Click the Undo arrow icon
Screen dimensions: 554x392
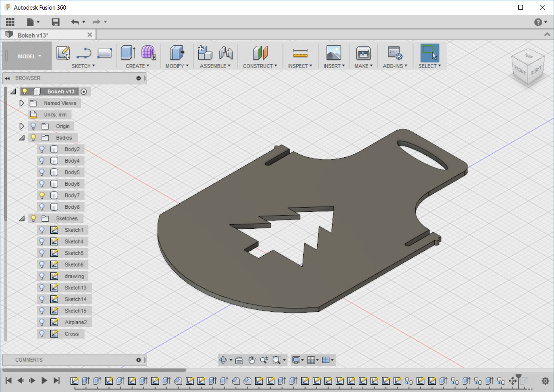tap(75, 22)
